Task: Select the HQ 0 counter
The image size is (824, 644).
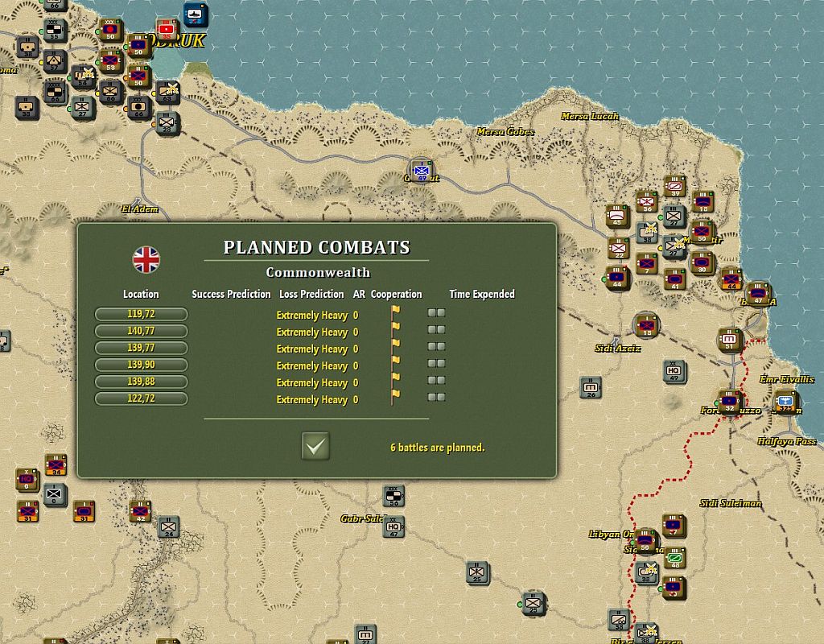Action: 27,480
